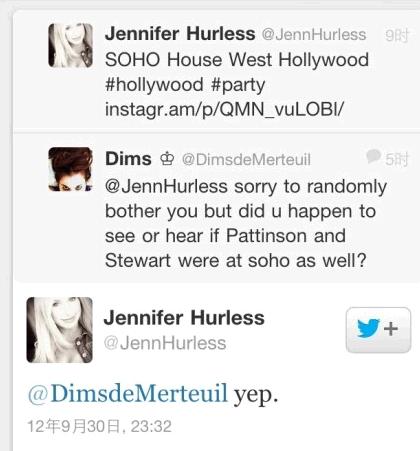The height and width of the screenshot is (451, 420).
Task: Click the 23:32 date timestamp
Action: click(99, 426)
